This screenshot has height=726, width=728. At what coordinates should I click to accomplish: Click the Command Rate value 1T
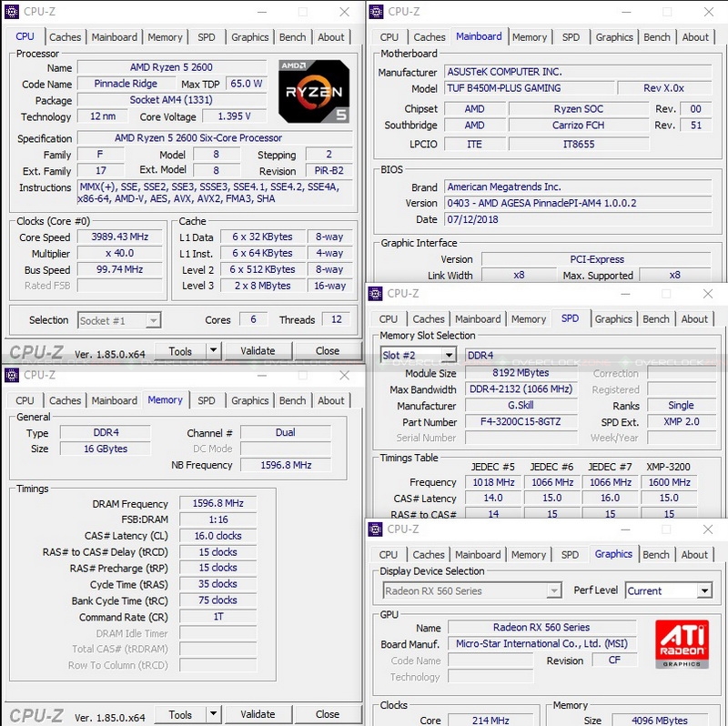pyautogui.click(x=218, y=617)
